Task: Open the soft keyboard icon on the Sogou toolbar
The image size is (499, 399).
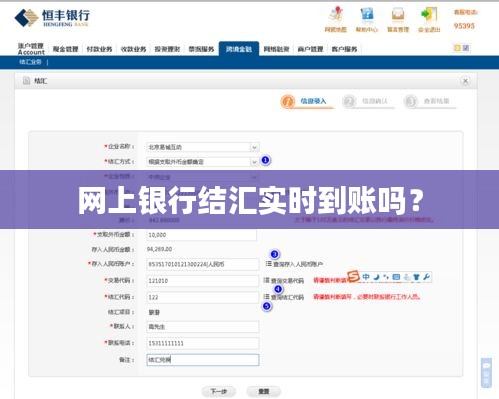Action: (396, 277)
